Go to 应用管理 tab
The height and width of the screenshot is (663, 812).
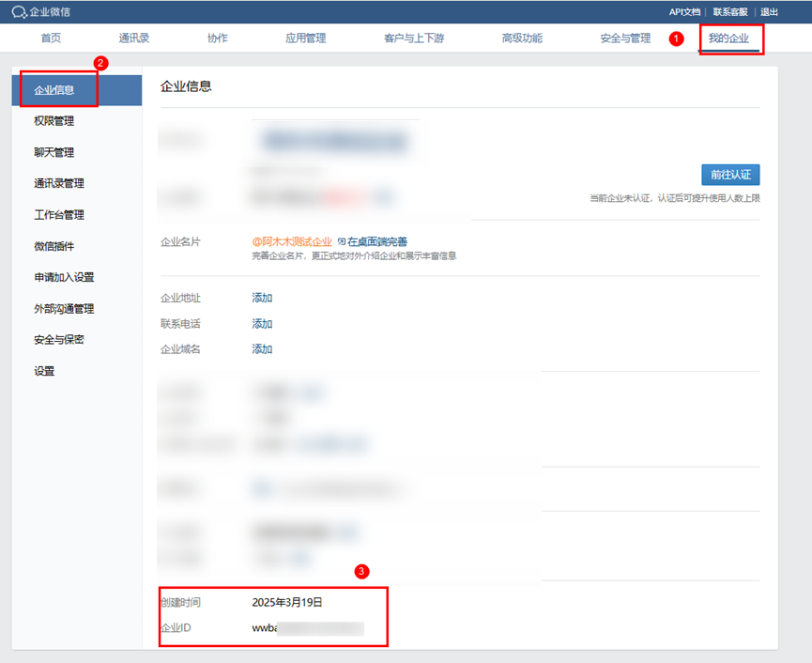click(305, 39)
